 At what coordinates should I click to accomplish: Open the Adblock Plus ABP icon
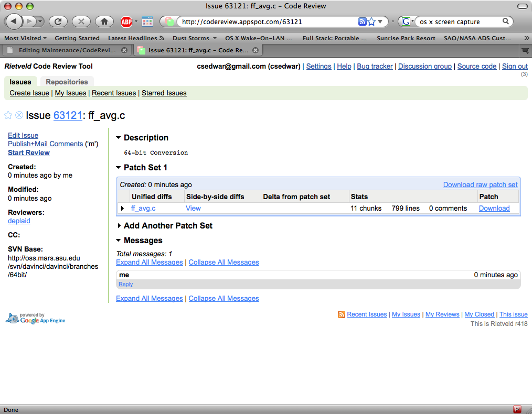tap(126, 22)
